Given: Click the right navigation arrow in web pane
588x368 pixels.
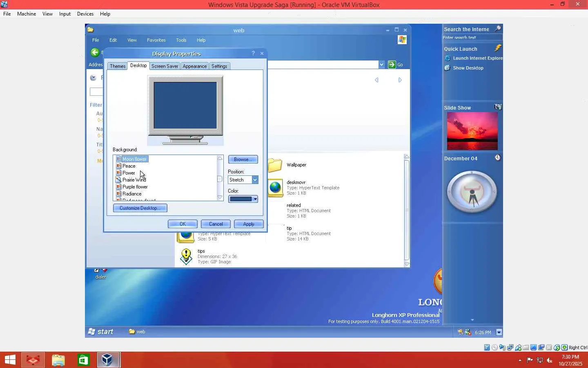Looking at the screenshot, I should click(x=400, y=80).
